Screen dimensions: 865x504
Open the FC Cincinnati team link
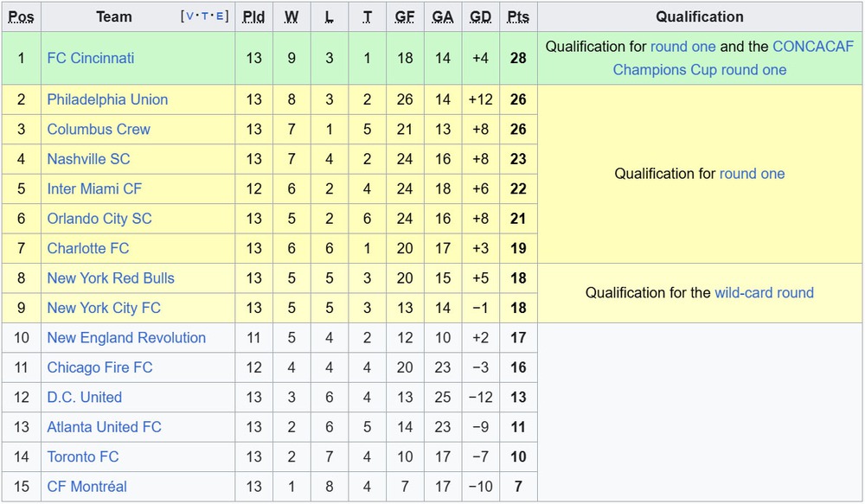pyautogui.click(x=90, y=58)
